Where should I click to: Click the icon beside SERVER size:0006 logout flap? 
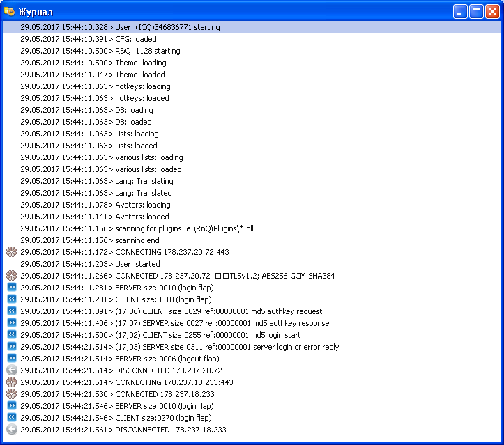10,359
